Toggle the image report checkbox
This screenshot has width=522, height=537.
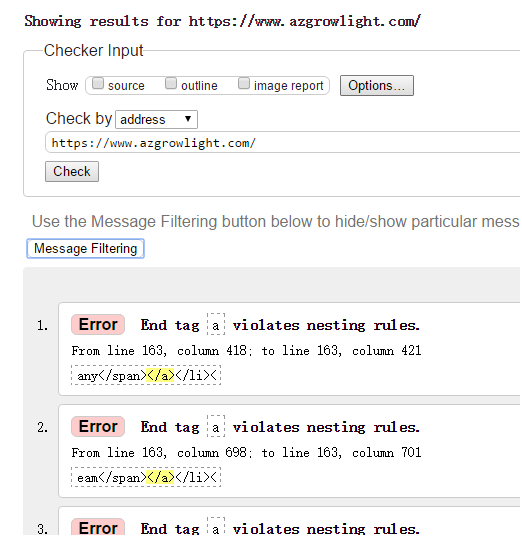[244, 83]
